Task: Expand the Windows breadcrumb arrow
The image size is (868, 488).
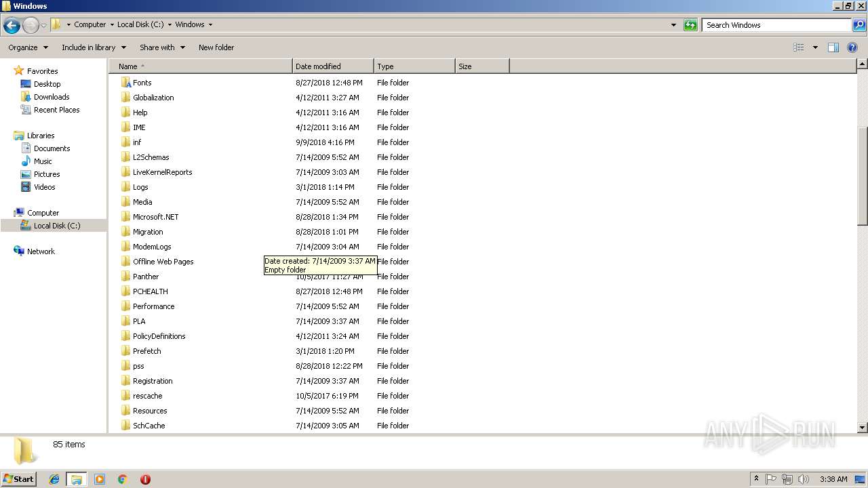Action: [x=210, y=24]
